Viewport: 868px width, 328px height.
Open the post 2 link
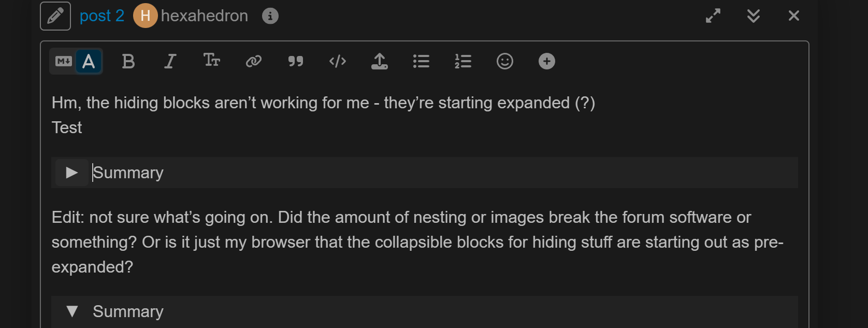point(102,16)
